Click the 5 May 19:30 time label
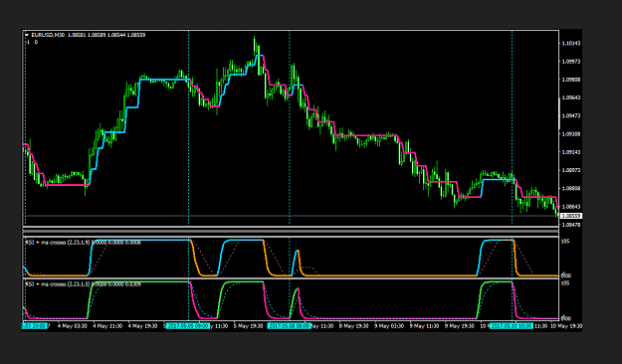 pos(248,326)
